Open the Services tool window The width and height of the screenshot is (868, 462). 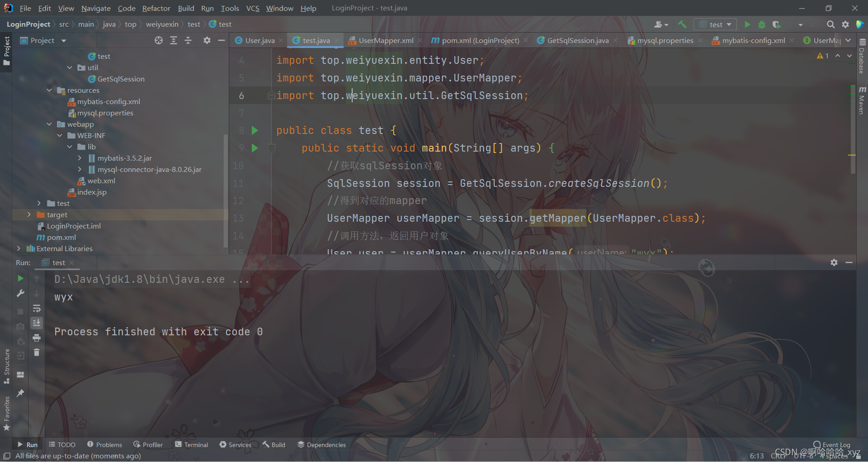click(235, 445)
